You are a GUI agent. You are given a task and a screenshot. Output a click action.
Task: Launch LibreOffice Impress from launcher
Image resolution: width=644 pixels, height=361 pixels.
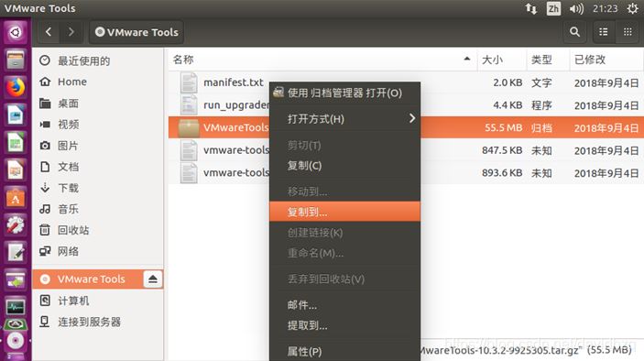16,170
